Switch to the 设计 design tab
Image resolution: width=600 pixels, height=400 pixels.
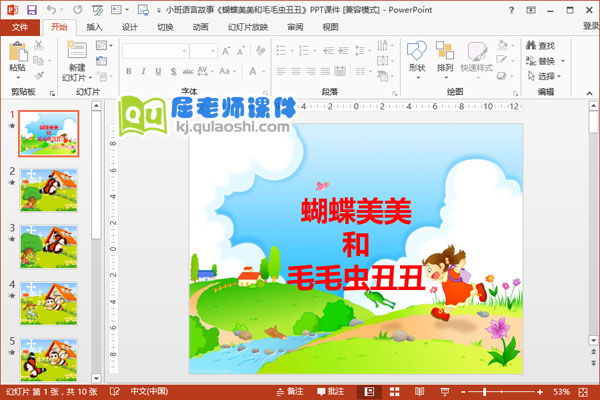[x=130, y=27]
